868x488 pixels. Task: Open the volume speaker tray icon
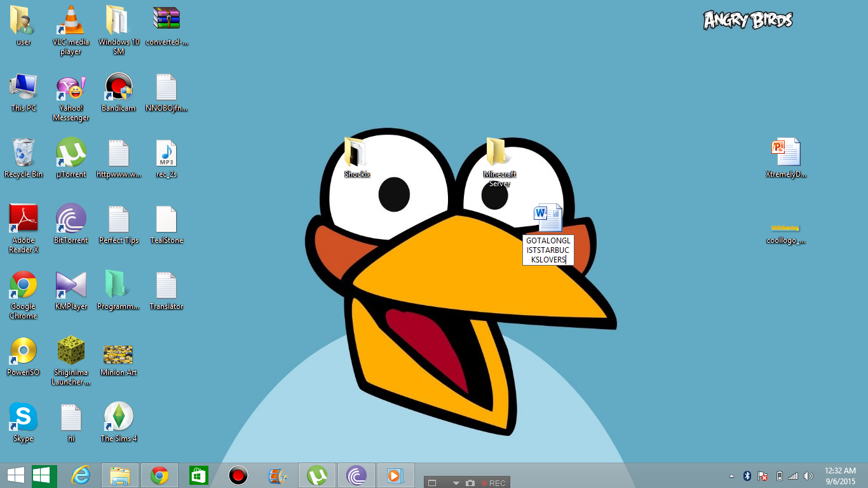[808, 475]
